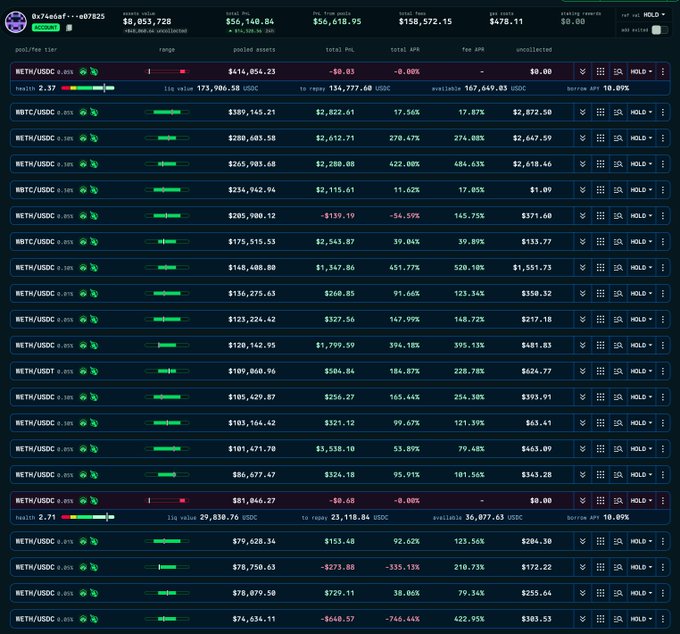
Task: Open the grid icon on the $414,054.23 row
Action: (600, 72)
